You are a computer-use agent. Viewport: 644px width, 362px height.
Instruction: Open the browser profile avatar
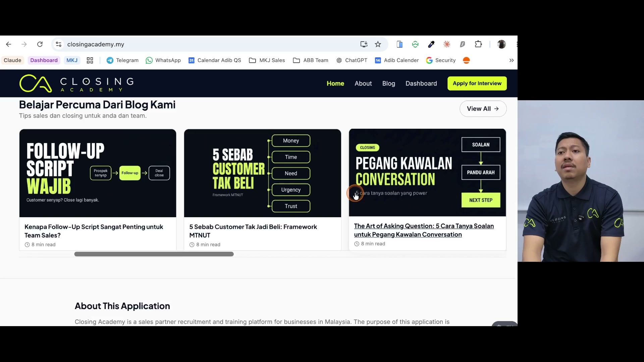[501, 44]
